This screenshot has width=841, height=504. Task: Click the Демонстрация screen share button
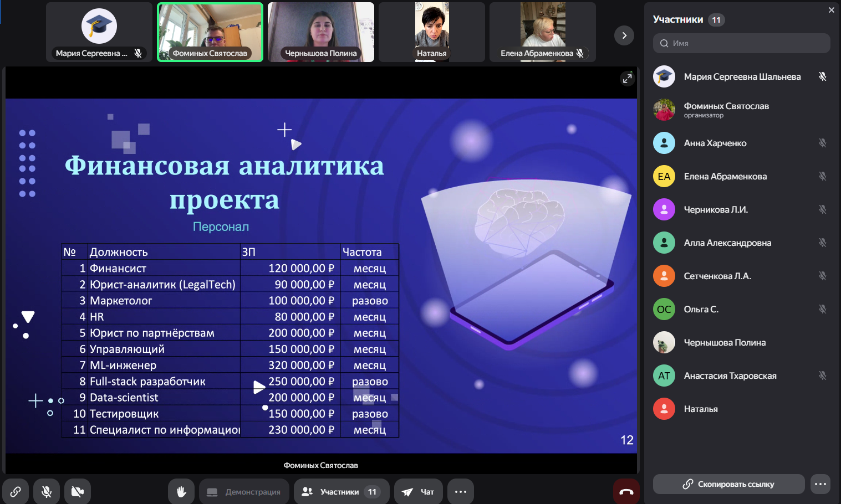[244, 492]
